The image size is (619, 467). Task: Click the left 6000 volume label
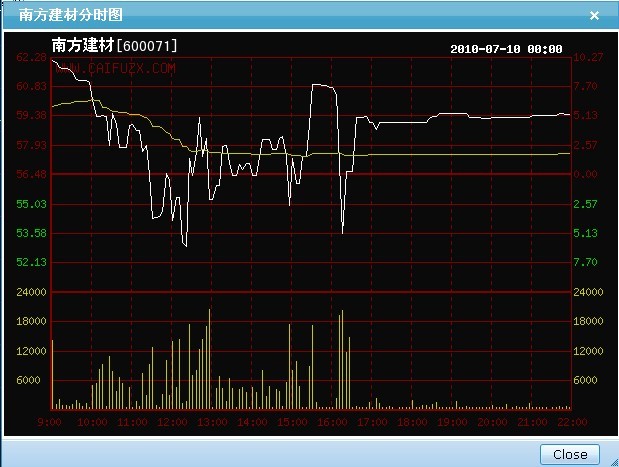click(28, 380)
